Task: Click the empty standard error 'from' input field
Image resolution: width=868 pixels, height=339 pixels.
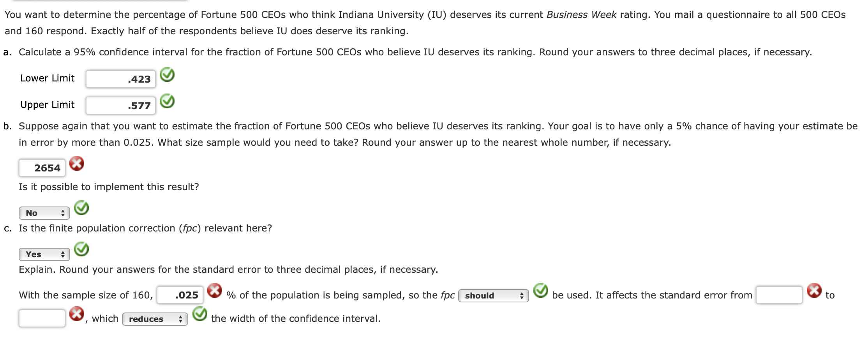Action: pyautogui.click(x=778, y=295)
